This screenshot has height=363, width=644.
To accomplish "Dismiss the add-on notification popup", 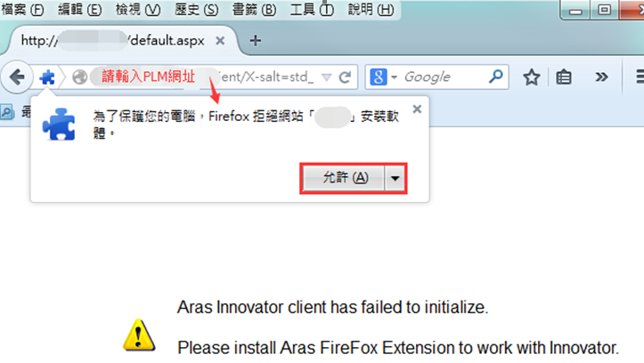I will [417, 109].
